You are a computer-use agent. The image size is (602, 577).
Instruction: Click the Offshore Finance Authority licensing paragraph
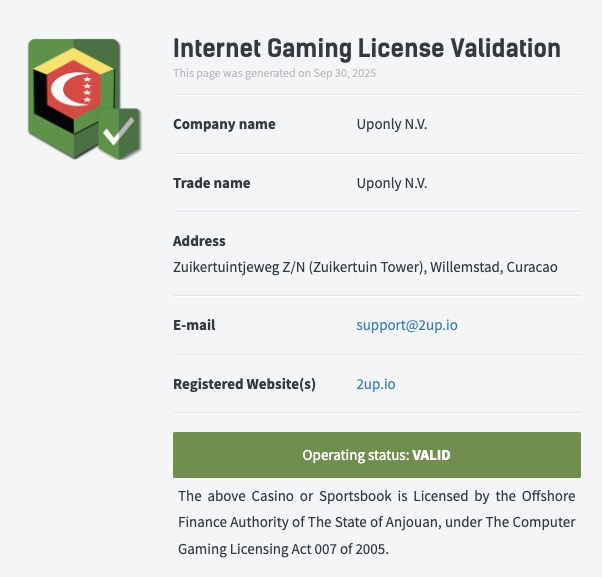click(377, 522)
